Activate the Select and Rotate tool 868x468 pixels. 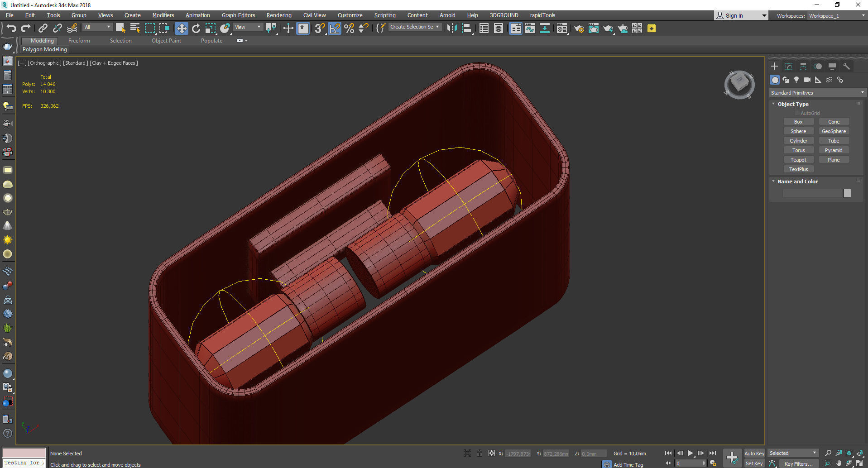pyautogui.click(x=196, y=29)
